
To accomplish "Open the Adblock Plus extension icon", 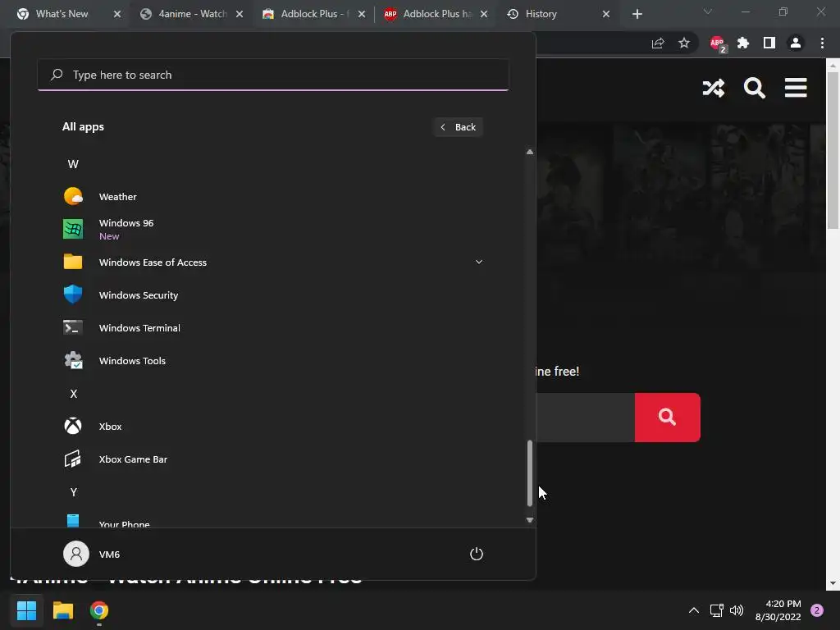I will pyautogui.click(x=717, y=44).
